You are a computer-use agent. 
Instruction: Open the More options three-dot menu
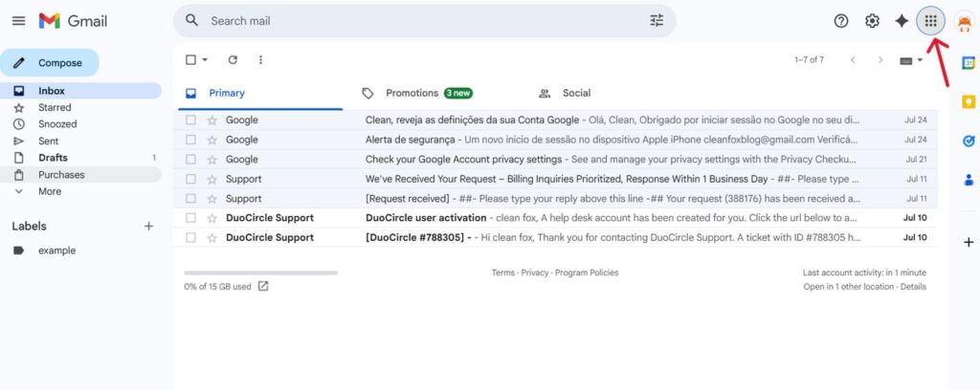pyautogui.click(x=260, y=60)
